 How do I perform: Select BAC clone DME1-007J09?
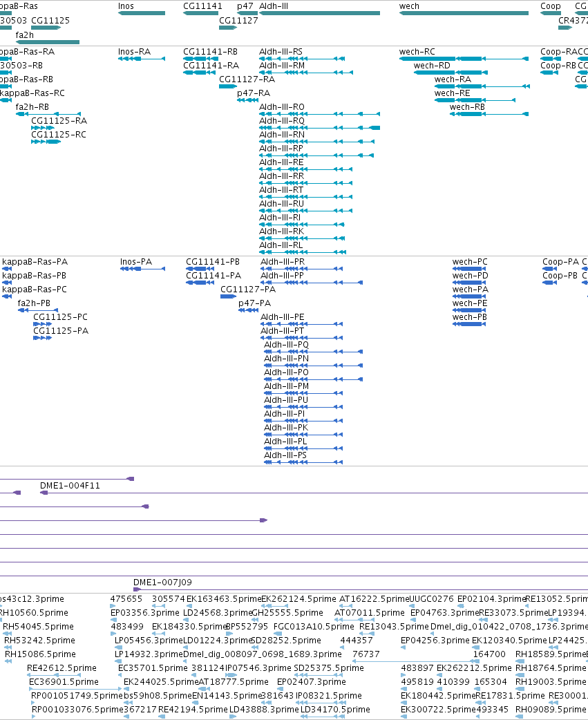click(x=361, y=589)
